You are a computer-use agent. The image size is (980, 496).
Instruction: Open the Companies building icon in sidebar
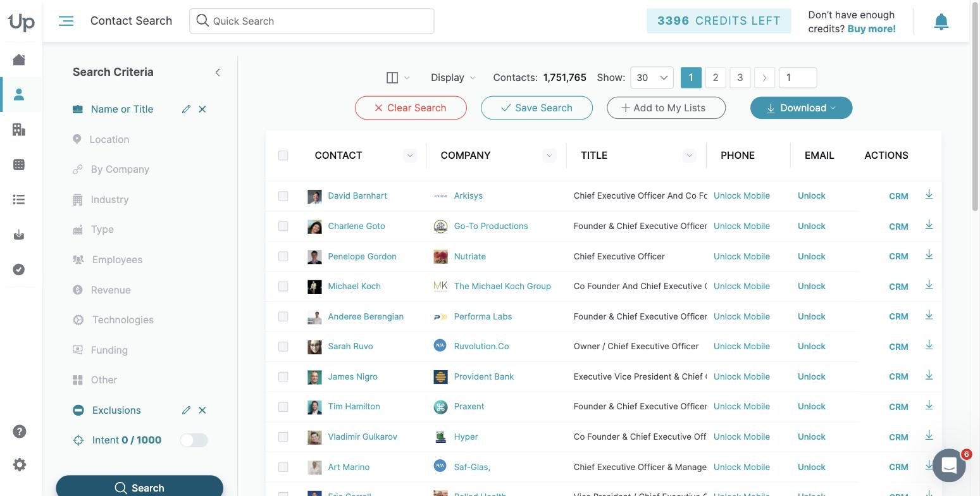click(x=19, y=130)
